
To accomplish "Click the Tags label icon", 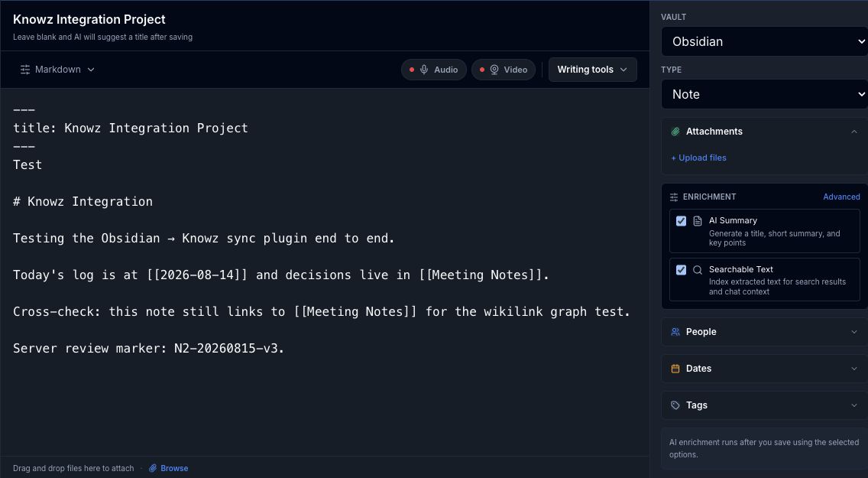I will click(675, 405).
